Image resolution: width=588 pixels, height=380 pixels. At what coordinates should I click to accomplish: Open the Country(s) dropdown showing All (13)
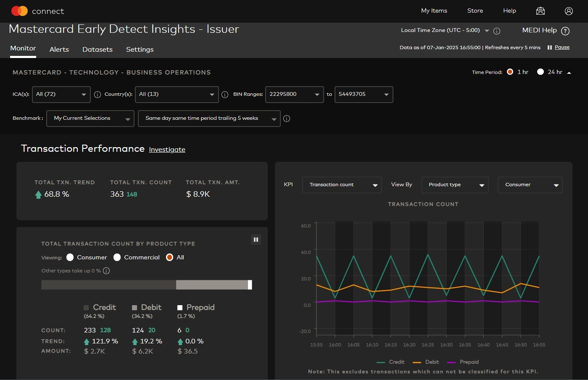pos(177,94)
